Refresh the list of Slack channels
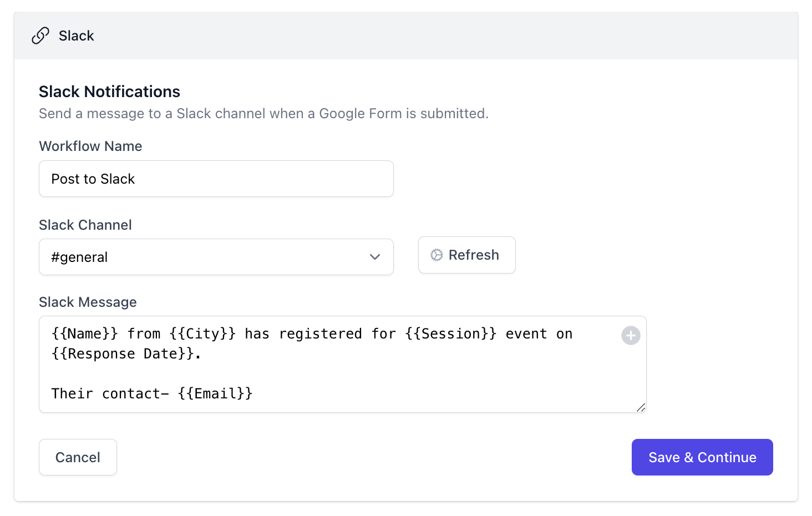812x516 pixels. 466,255
